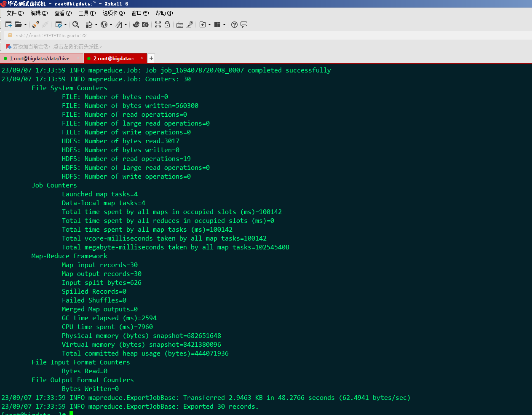
Task: Expand the file transfer dropdown arrow
Action: tap(96, 24)
